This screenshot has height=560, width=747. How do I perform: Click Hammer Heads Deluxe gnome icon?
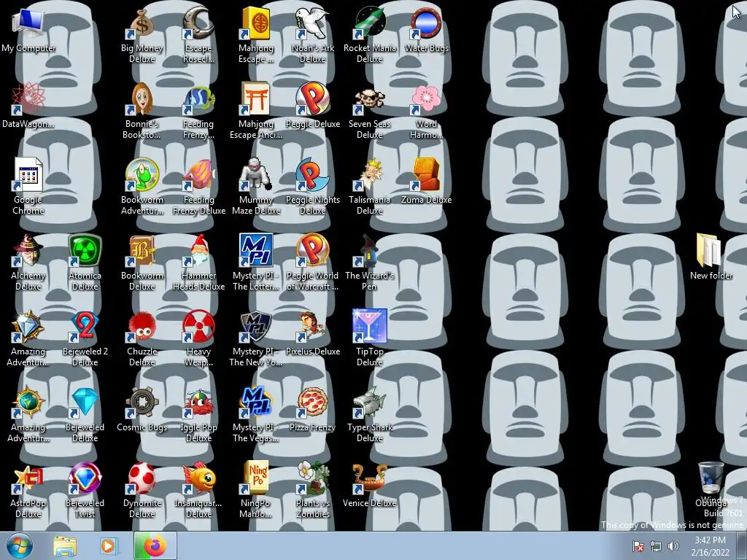[x=198, y=251]
